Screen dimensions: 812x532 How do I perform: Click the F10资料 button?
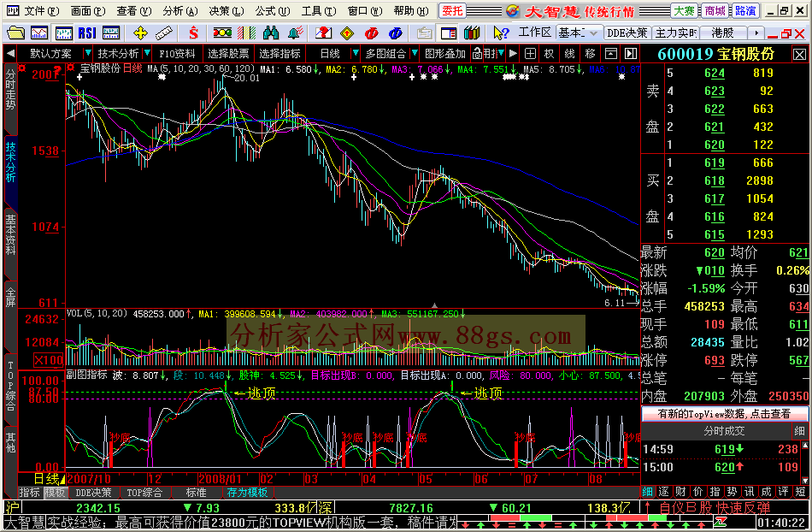point(177,53)
